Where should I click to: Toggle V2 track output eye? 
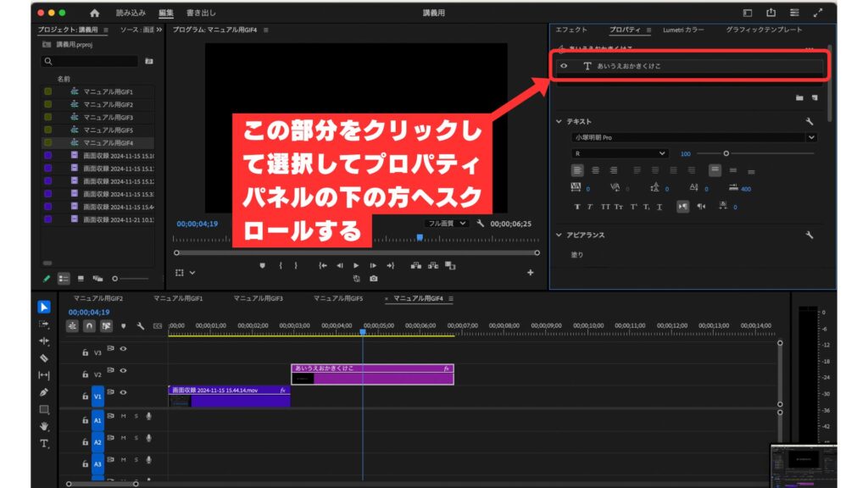point(124,371)
